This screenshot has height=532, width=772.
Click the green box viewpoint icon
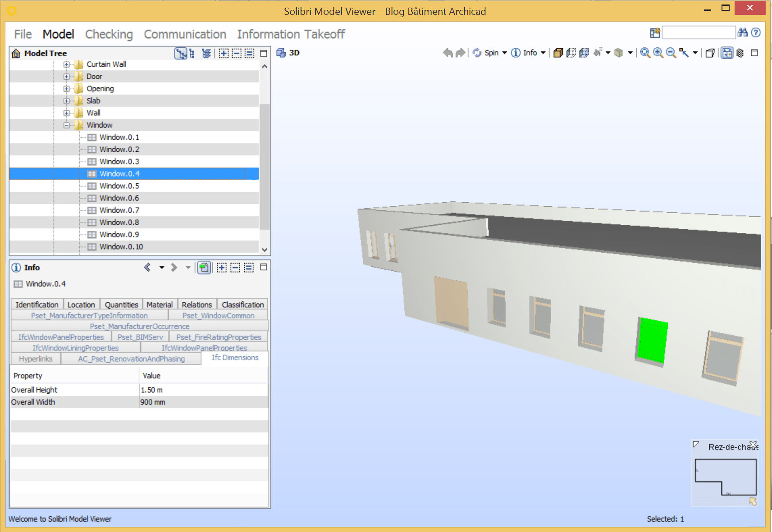[619, 53]
